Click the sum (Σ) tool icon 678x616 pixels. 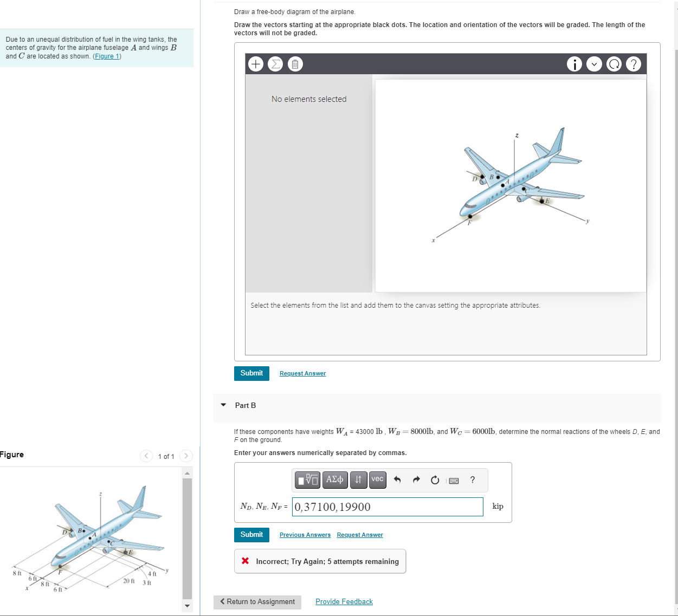(x=275, y=64)
